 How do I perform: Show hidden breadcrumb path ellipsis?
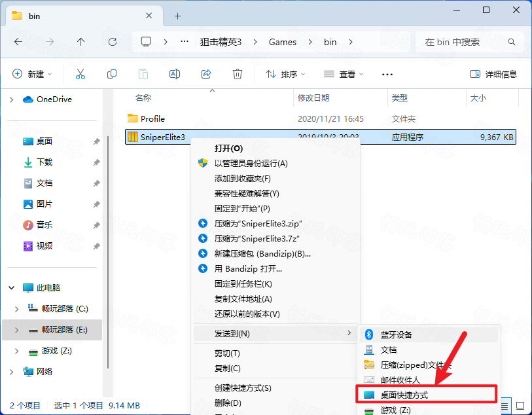click(185, 41)
